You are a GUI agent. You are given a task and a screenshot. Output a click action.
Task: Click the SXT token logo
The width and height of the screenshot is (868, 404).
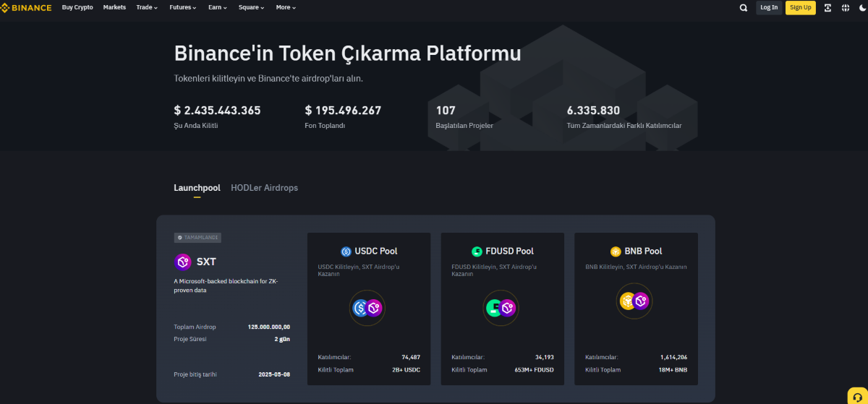[x=183, y=262]
